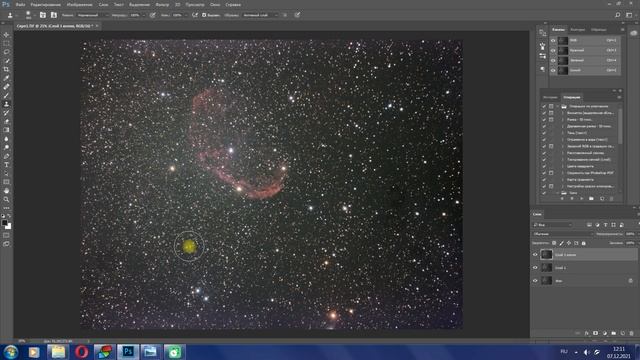Hide the Красный channel

pyautogui.click(x=553, y=50)
